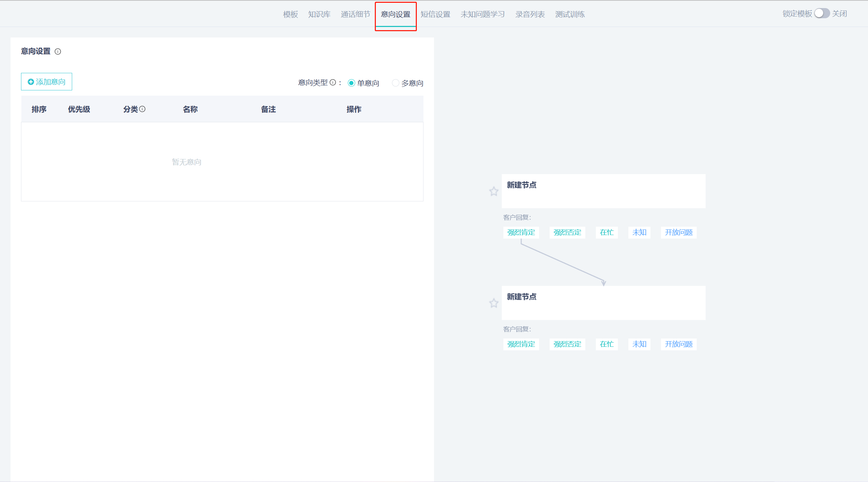Click the info icon beside 意向设置 heading
The image size is (868, 482).
[x=58, y=51]
